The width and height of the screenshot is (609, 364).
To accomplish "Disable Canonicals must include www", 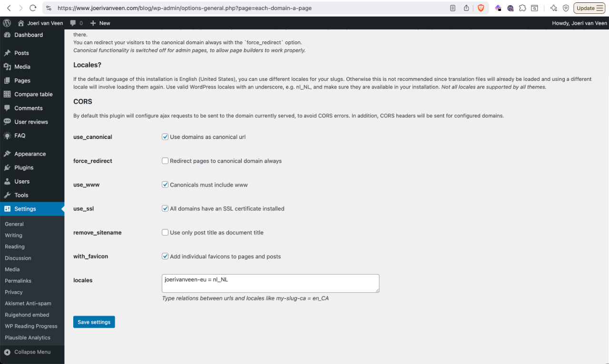I will pyautogui.click(x=165, y=185).
